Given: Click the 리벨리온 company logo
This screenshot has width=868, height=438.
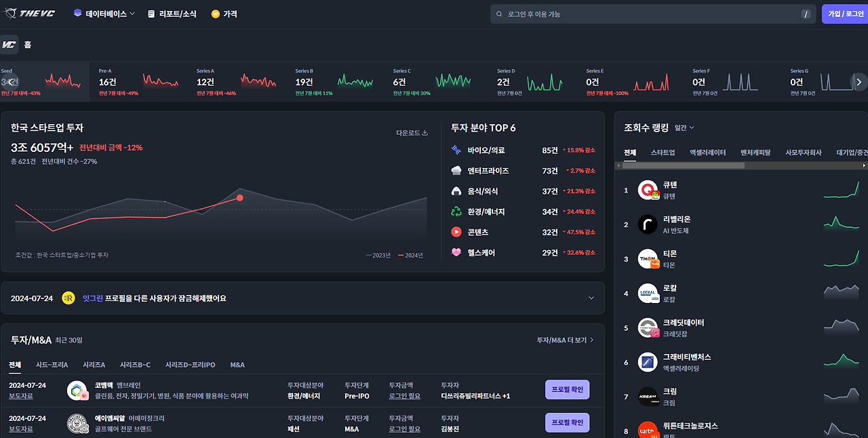Looking at the screenshot, I should [648, 224].
